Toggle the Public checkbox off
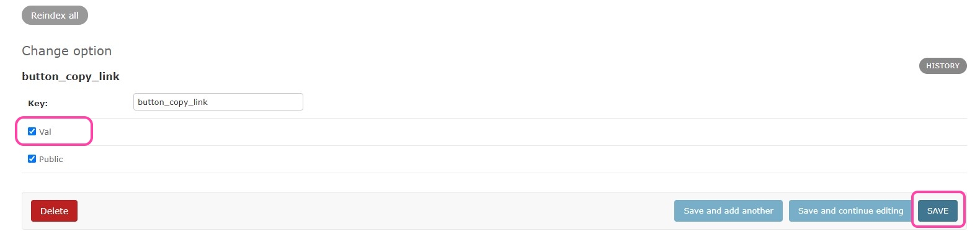This screenshot has height=231, width=980. (32, 159)
